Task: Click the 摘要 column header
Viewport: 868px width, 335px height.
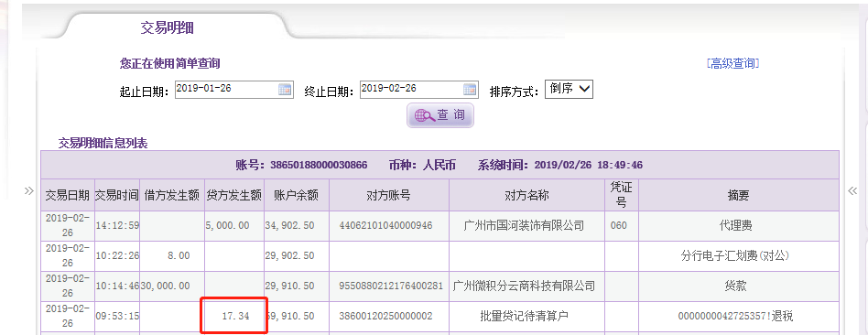Action: point(739,195)
